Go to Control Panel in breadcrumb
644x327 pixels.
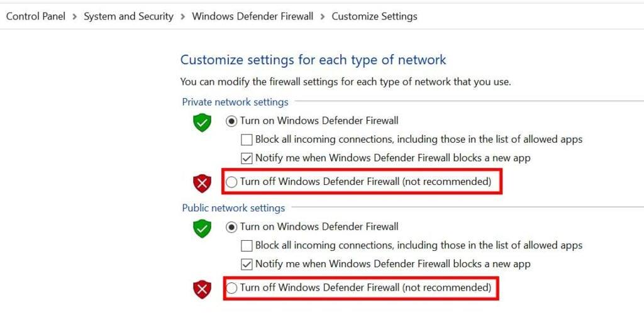(x=35, y=16)
